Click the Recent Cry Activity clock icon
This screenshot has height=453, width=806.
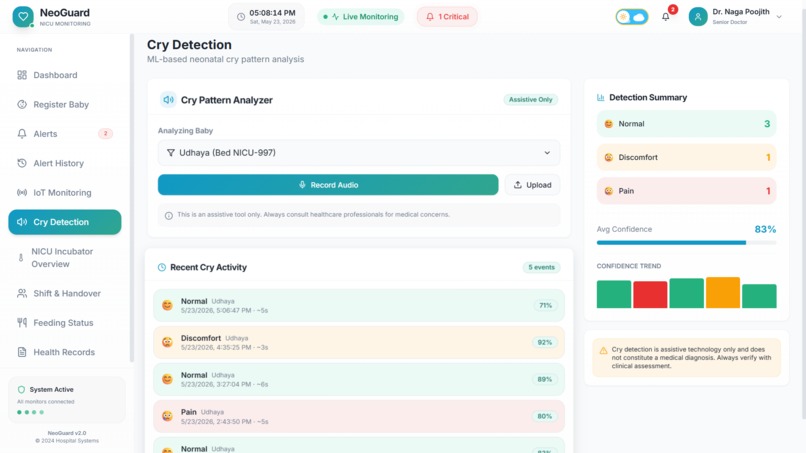(161, 267)
